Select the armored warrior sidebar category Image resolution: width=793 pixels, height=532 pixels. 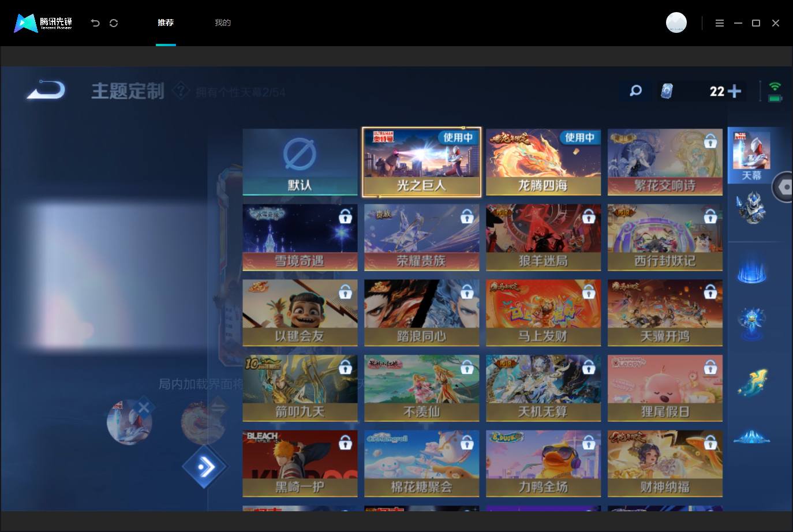751,207
